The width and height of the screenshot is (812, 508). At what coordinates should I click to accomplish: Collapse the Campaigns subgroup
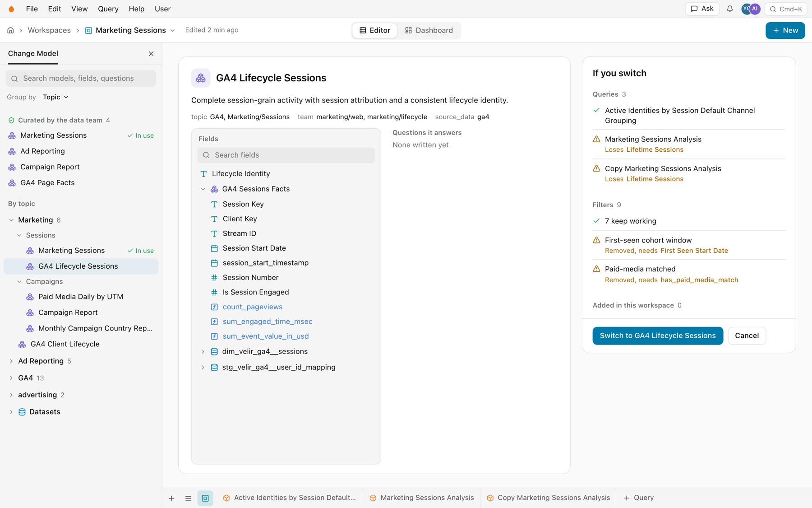(19, 282)
